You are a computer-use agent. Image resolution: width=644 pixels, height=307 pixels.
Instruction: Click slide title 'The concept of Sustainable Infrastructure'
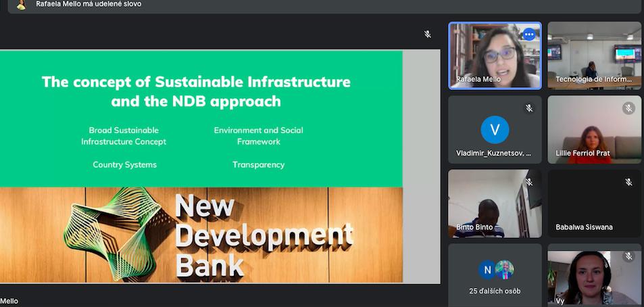[x=196, y=82]
